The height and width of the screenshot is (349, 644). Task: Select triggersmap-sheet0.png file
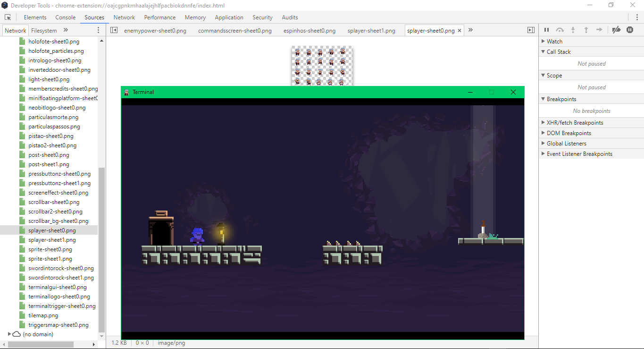point(59,325)
